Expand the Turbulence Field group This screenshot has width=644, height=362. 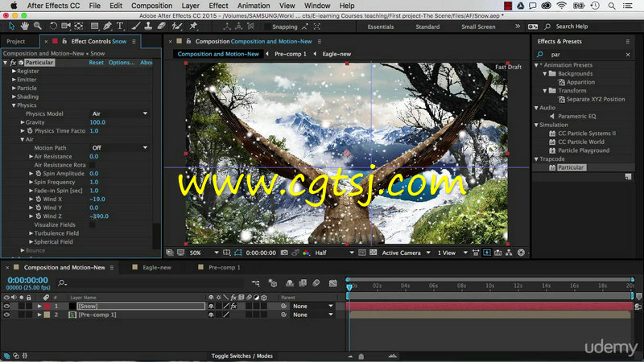(31, 233)
